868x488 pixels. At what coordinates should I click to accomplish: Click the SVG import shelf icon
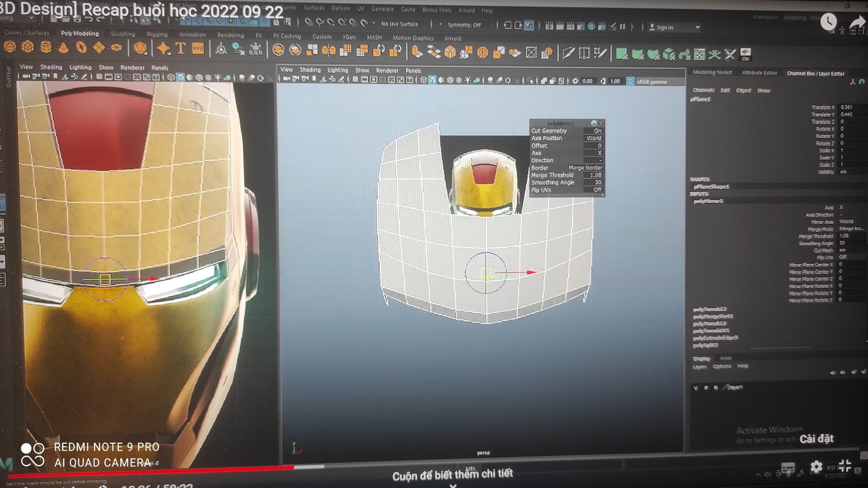click(x=198, y=48)
